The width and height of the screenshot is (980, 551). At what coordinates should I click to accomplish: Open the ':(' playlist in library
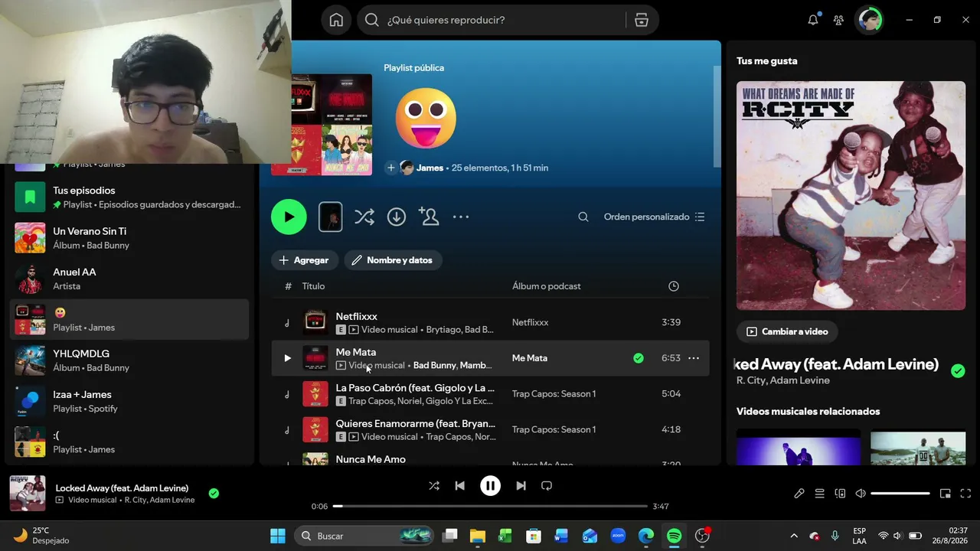[127, 442]
